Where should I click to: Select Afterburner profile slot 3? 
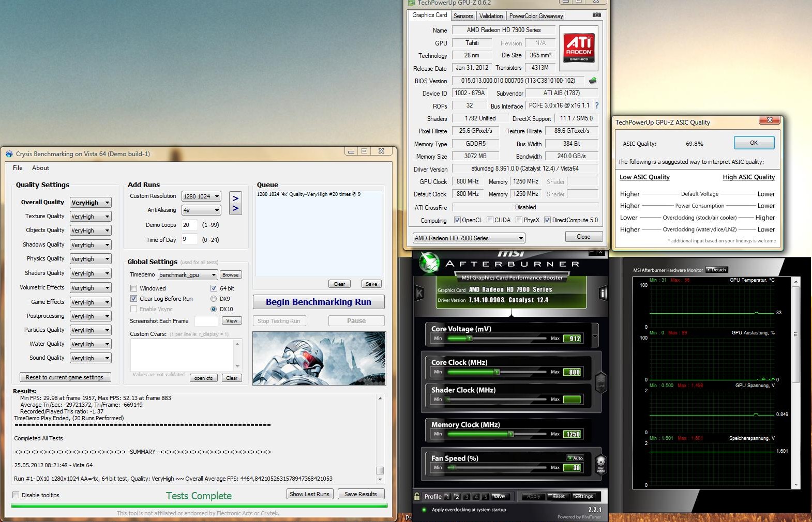coord(467,497)
